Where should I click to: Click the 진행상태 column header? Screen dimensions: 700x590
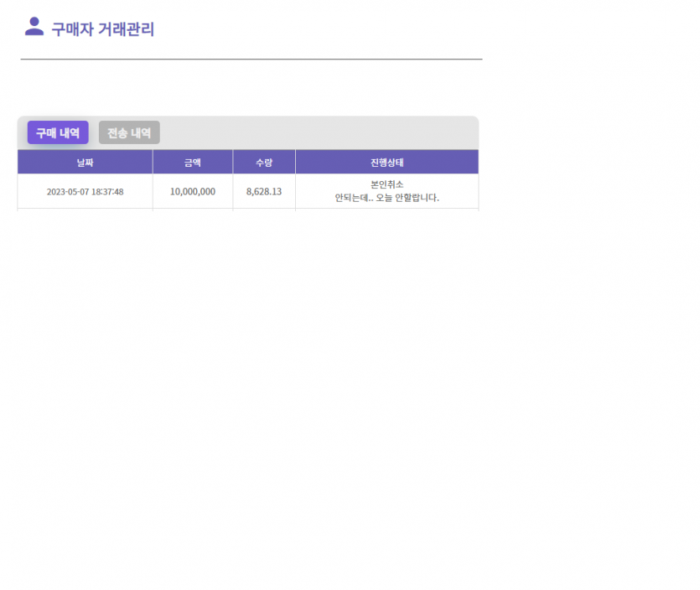(387, 163)
